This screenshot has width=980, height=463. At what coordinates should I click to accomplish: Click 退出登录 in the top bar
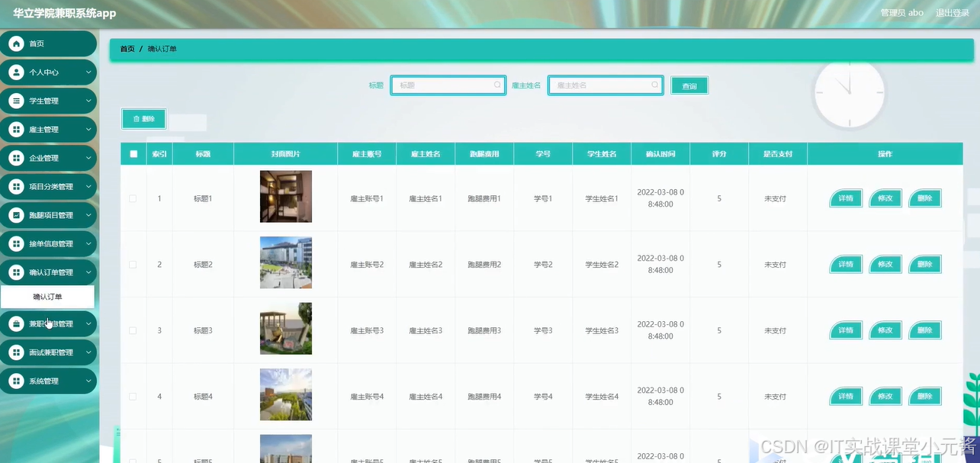(x=953, y=13)
